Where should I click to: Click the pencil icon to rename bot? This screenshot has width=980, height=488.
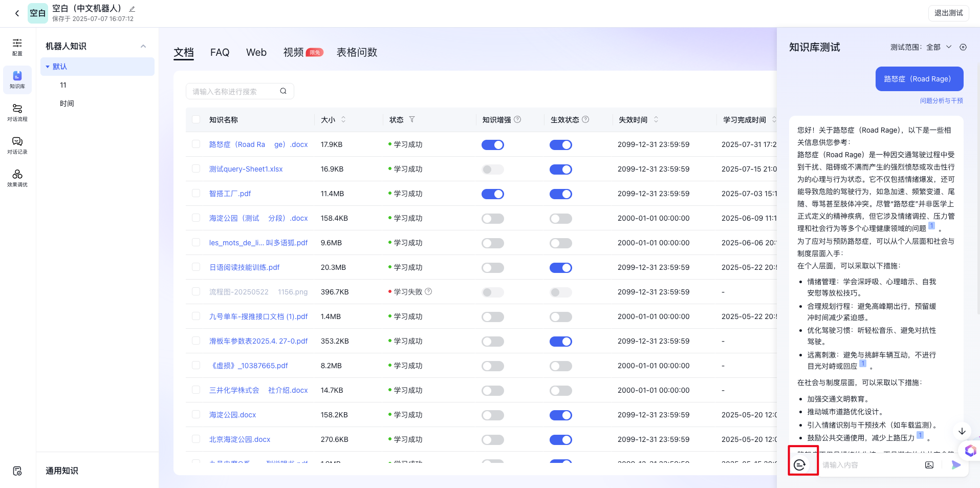132,9
